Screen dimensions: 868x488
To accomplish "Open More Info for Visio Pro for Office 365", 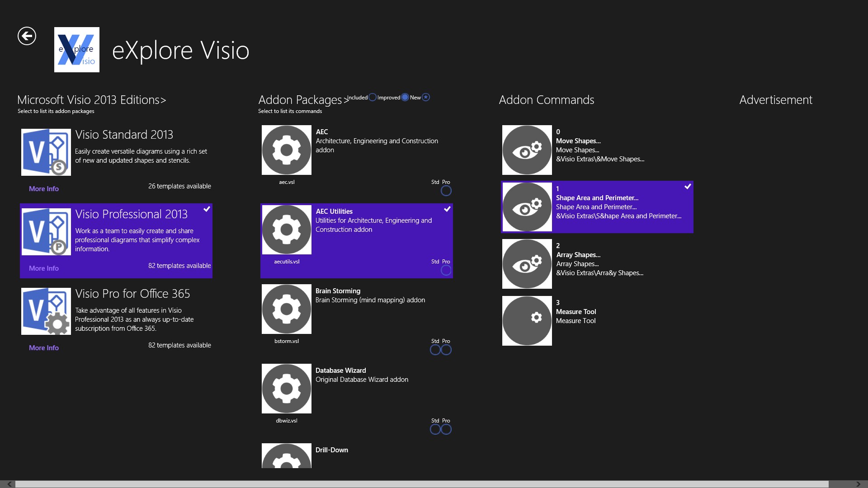I will 43,347.
